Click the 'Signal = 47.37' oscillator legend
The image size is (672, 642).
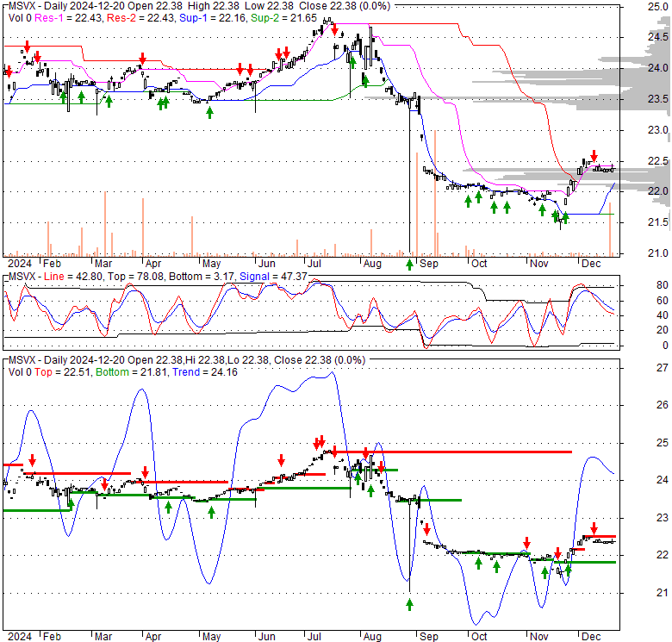(x=273, y=277)
